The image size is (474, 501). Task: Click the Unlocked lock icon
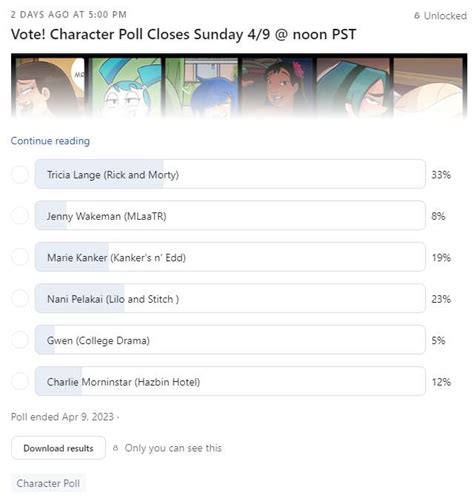click(417, 15)
